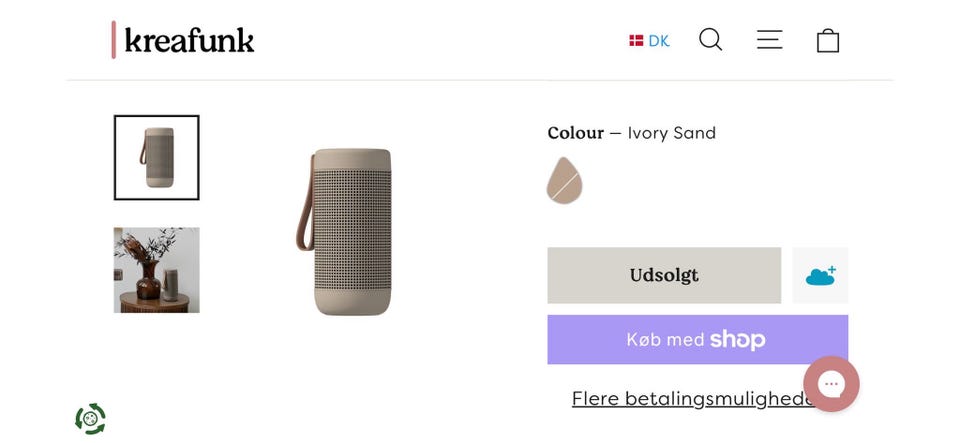The image size is (960, 443).
Task: Select the Ivory Sand colour swatch
Action: [564, 181]
